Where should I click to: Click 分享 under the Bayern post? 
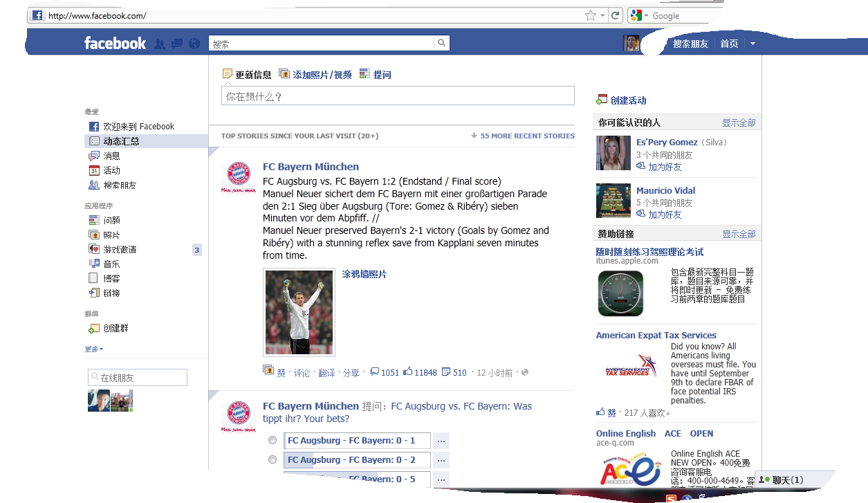click(351, 372)
